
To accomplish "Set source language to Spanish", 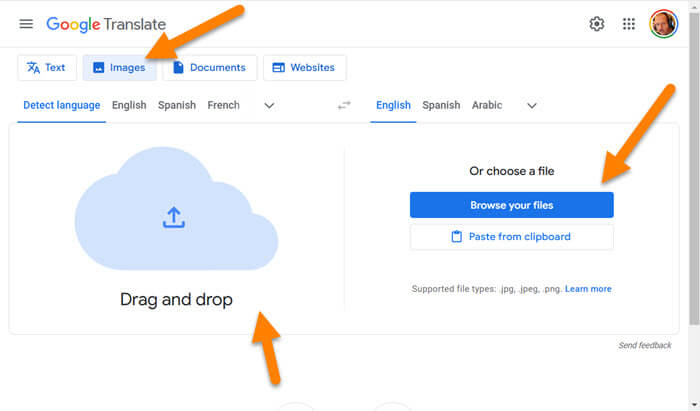I will click(x=177, y=105).
